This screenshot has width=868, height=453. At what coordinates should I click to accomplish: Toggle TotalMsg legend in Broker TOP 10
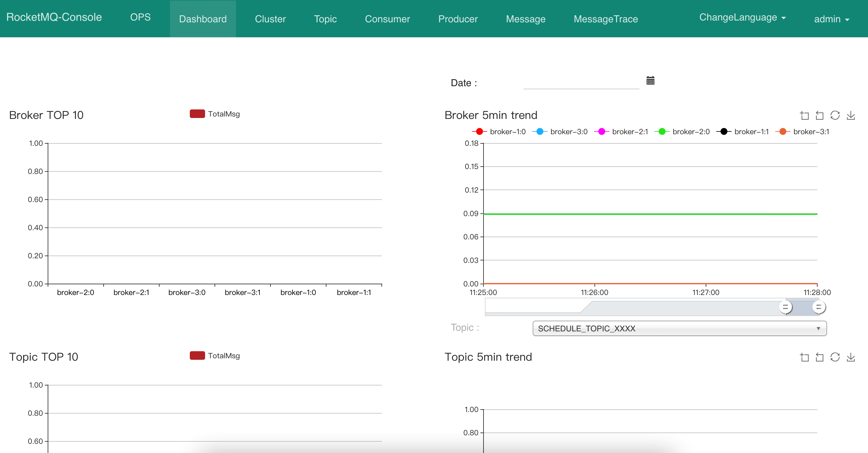coord(215,114)
